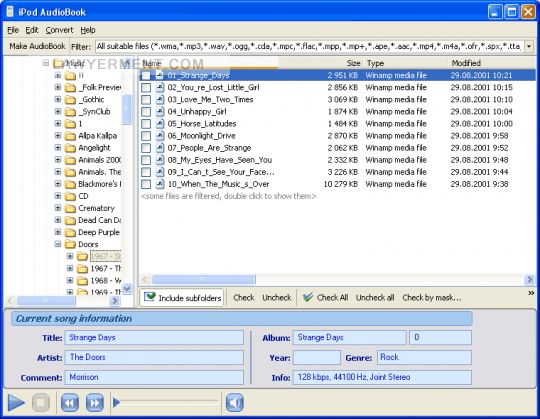The height and width of the screenshot is (419, 540).
Task: Click the 05_Horse_Latitudes file icon
Action: point(159,124)
